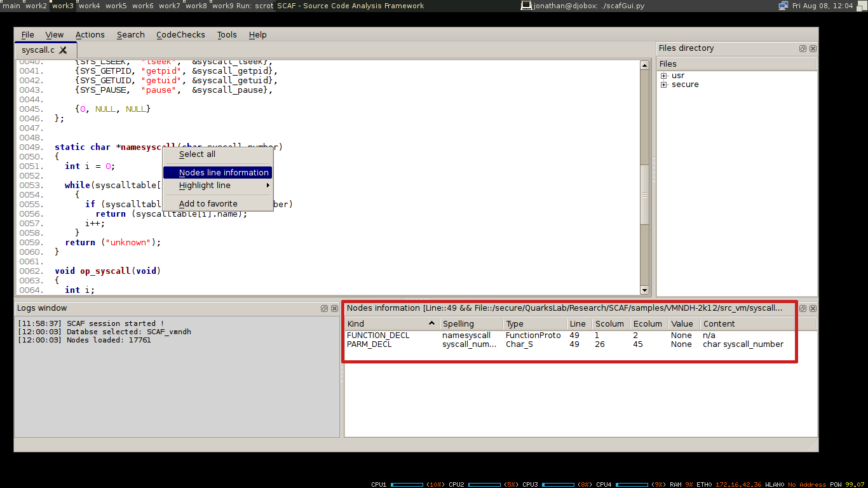Click code line 0062 'void op_syscall(void)'

coord(107,271)
